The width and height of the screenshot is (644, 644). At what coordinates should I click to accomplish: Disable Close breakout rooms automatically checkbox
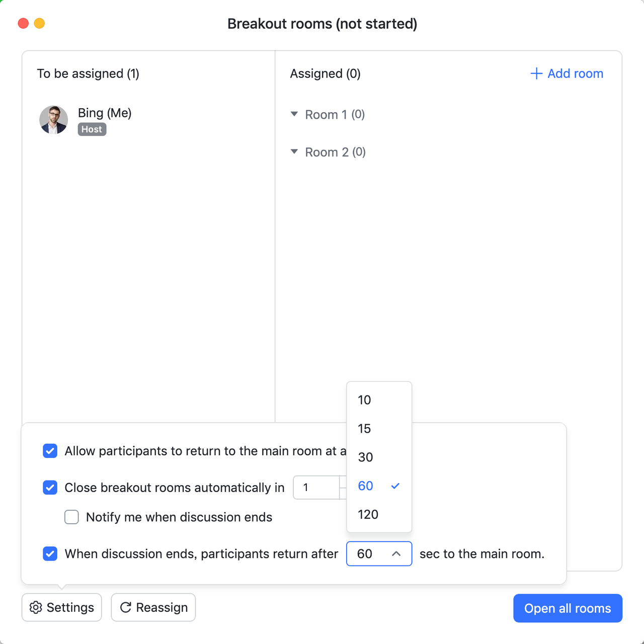point(50,488)
